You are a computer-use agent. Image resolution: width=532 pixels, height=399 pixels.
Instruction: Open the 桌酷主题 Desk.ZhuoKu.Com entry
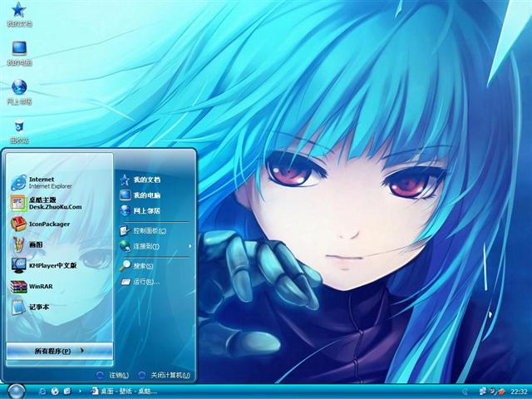click(47, 203)
